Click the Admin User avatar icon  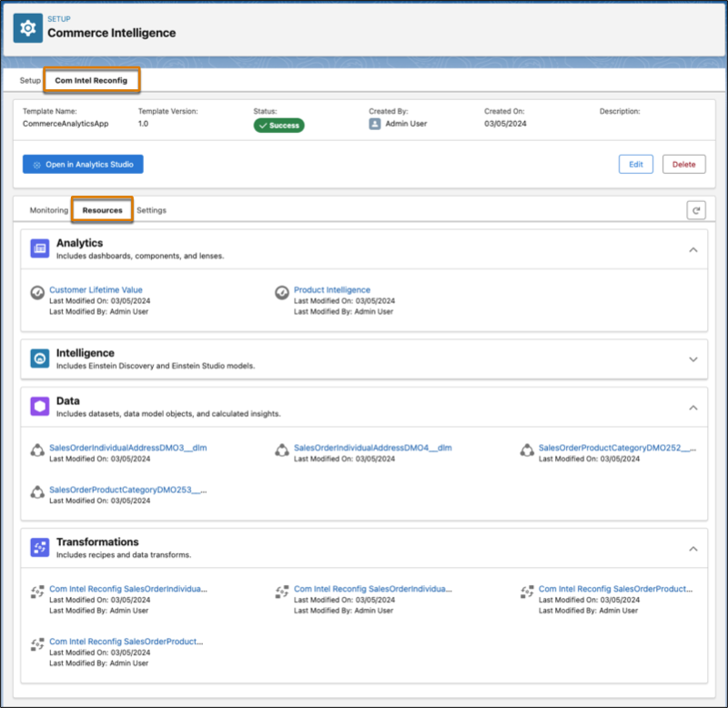375,124
